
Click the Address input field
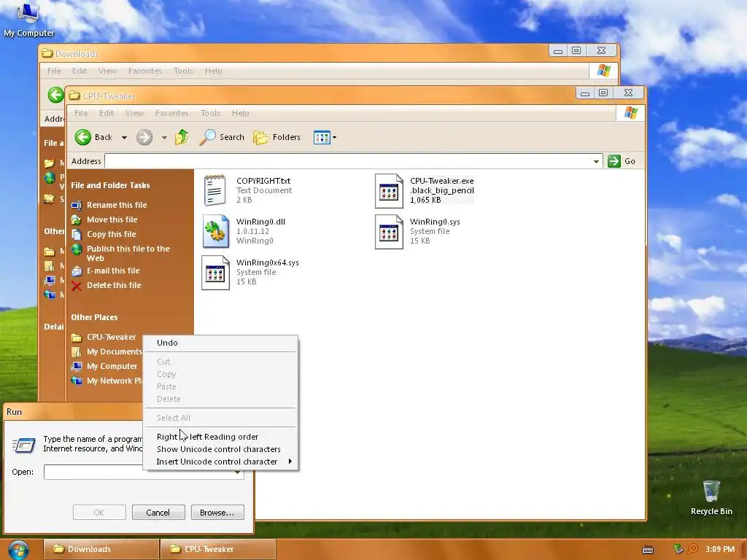(348, 161)
